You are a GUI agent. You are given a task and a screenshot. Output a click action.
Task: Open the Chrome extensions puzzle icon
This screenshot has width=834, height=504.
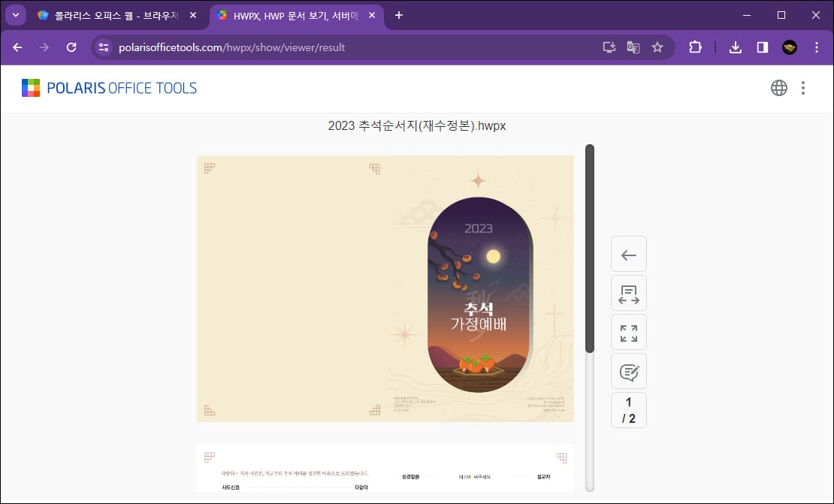[695, 47]
